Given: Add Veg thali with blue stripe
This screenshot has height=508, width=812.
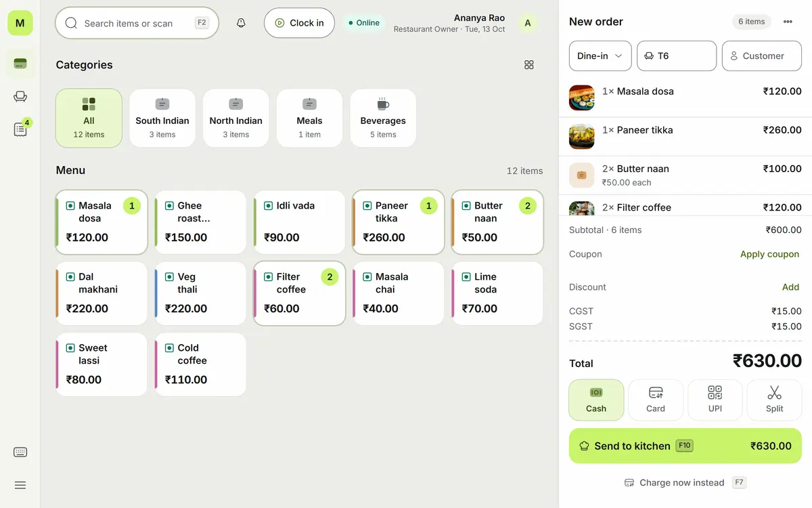Looking at the screenshot, I should (200, 293).
